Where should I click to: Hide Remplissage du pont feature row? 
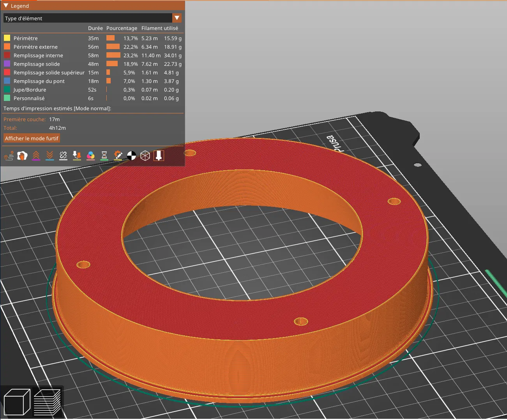tap(93, 81)
